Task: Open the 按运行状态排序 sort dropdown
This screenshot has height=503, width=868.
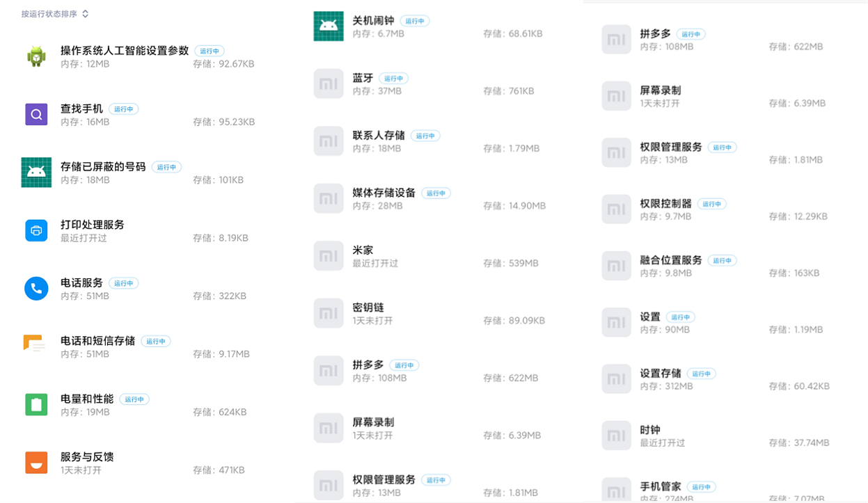Action: [x=55, y=14]
